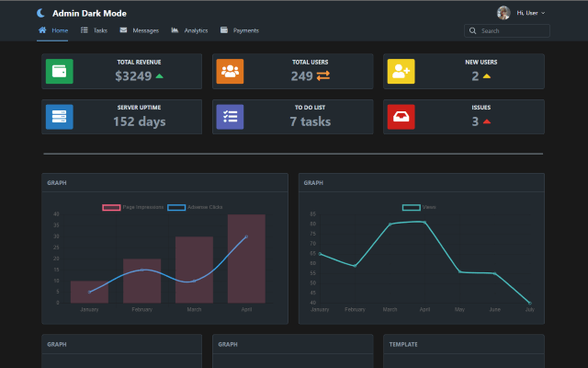
Task: Go to the Messages tab
Action: click(x=139, y=30)
